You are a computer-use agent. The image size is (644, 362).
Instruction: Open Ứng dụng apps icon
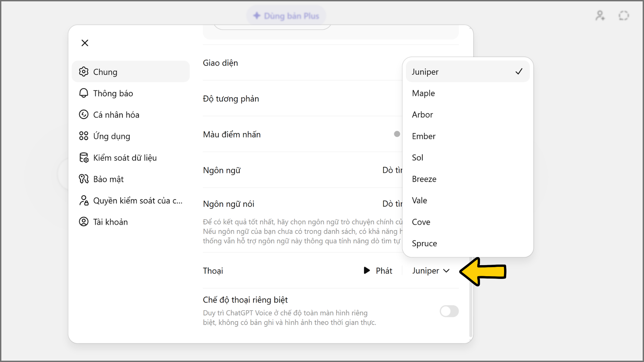84,136
